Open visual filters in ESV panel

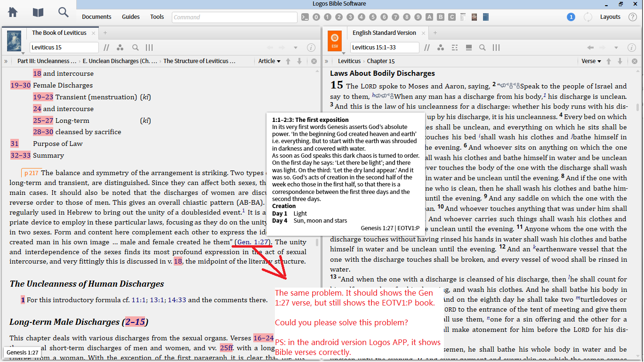point(441,48)
